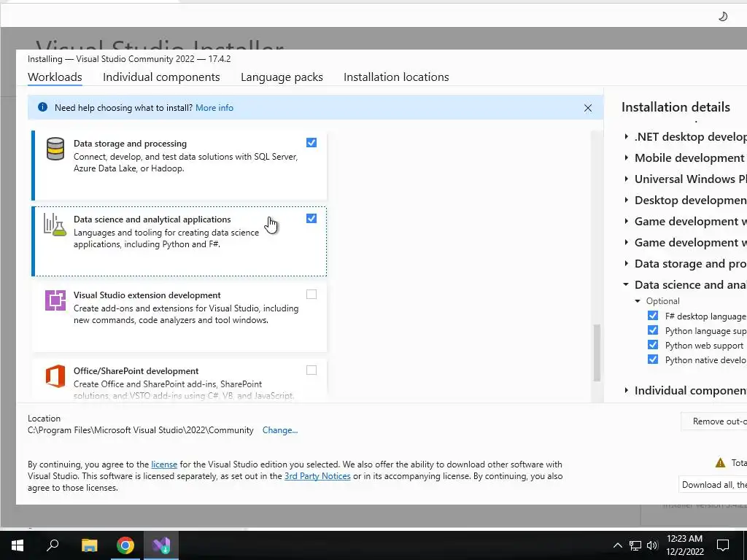Click the Data science flask icon
The width and height of the screenshot is (747, 560).
pyautogui.click(x=55, y=225)
